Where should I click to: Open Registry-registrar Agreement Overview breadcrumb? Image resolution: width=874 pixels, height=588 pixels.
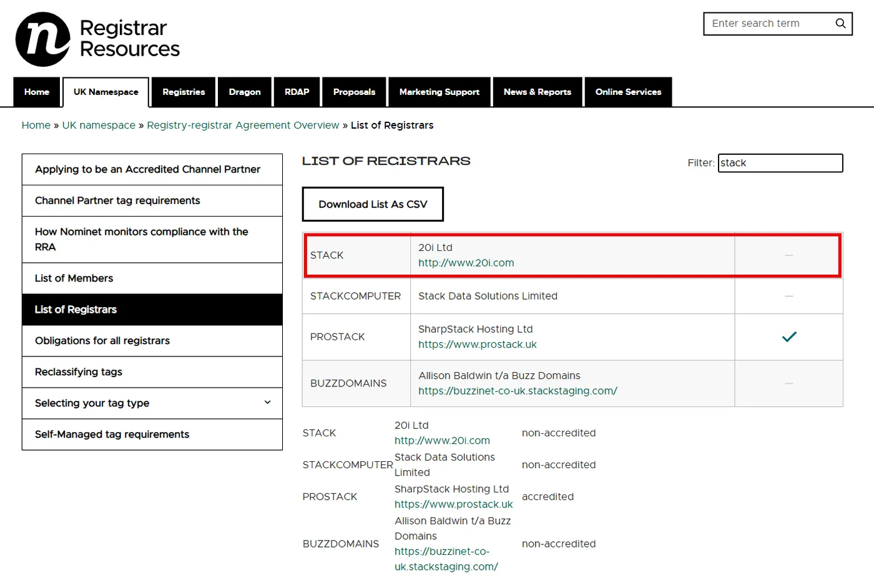pos(243,125)
